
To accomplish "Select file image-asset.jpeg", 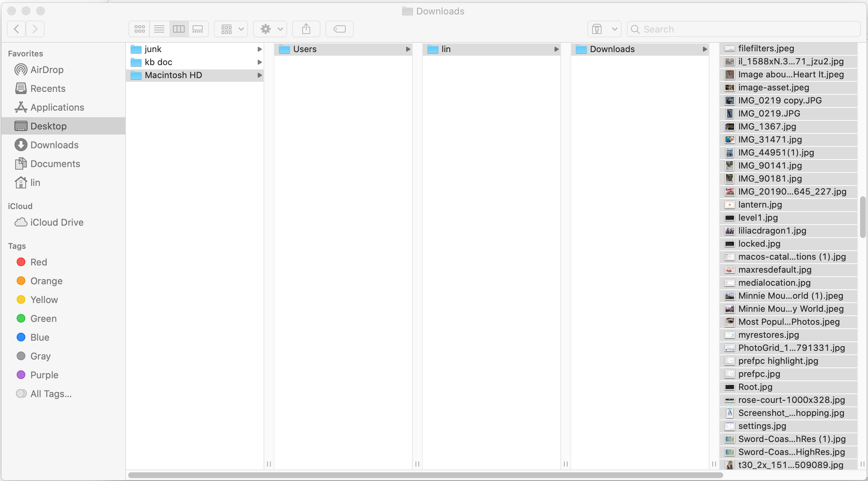I will [x=788, y=87].
